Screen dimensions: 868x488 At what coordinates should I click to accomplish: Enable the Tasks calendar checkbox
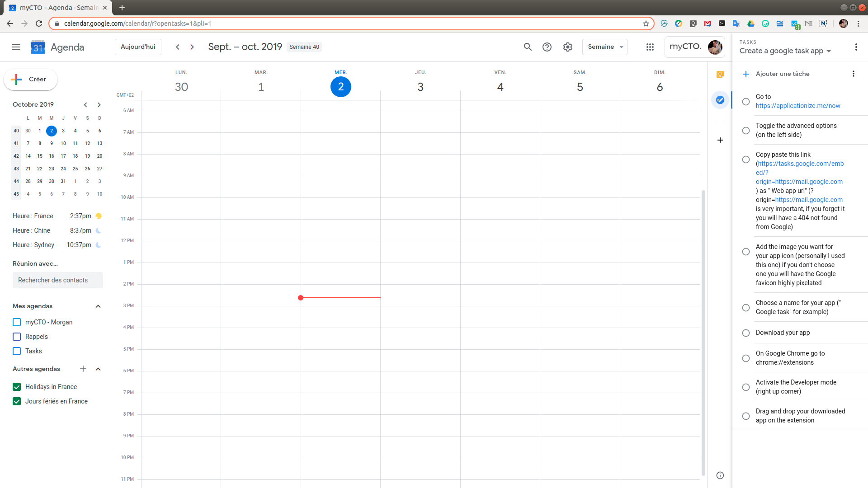(17, 351)
